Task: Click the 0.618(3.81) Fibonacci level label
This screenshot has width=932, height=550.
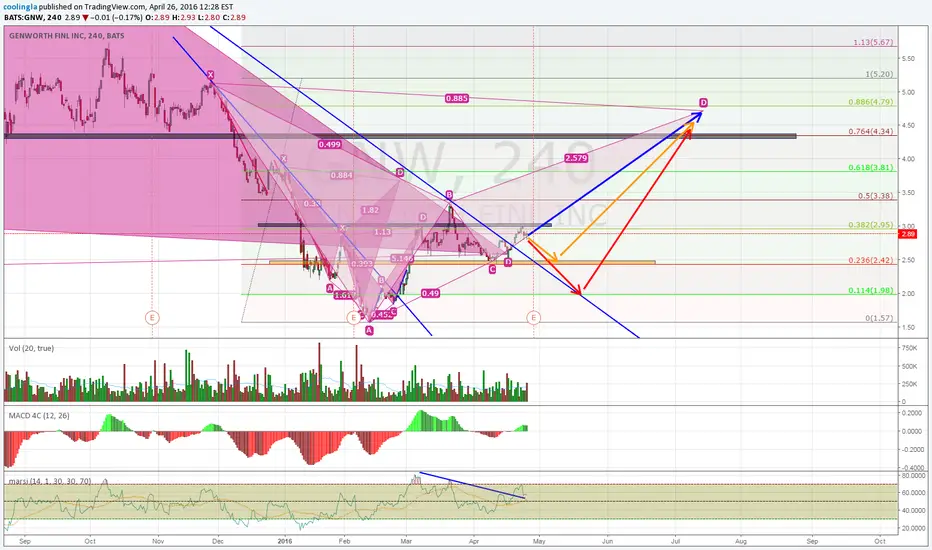Action: (870, 168)
